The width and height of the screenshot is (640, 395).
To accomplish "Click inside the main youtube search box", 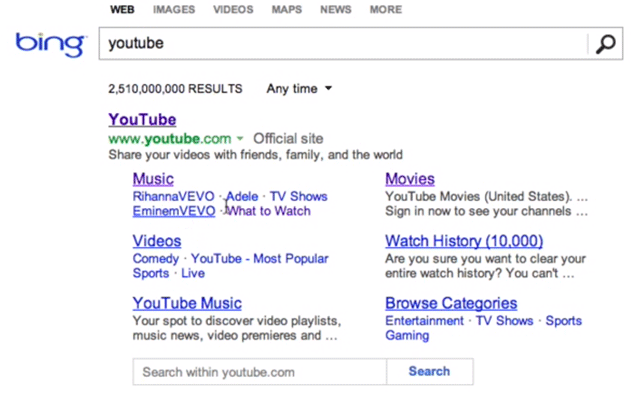I will tap(343, 44).
